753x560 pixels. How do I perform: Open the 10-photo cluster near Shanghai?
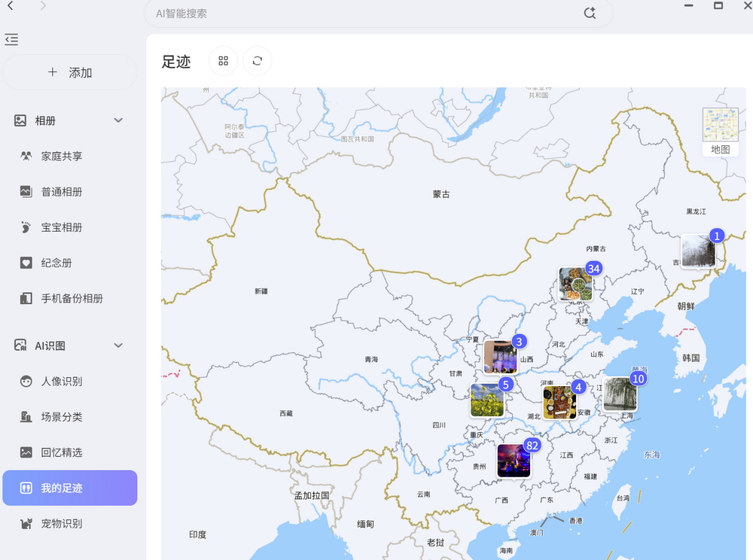click(620, 394)
